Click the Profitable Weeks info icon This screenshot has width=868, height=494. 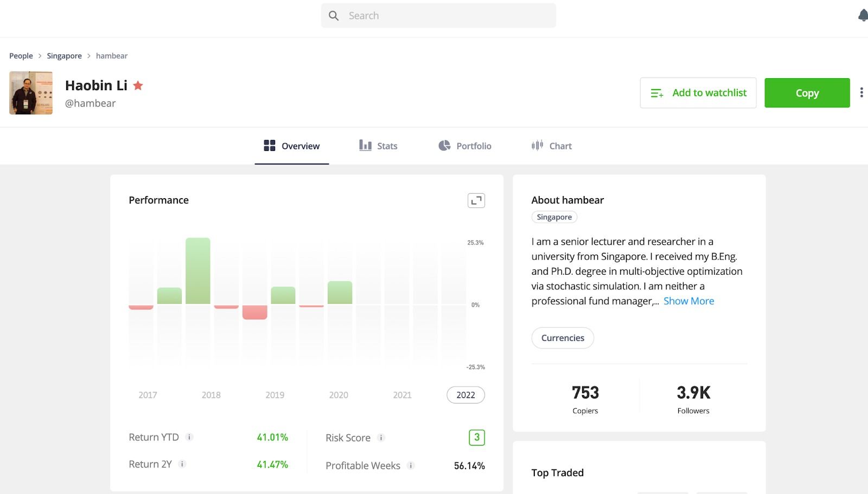coord(411,465)
